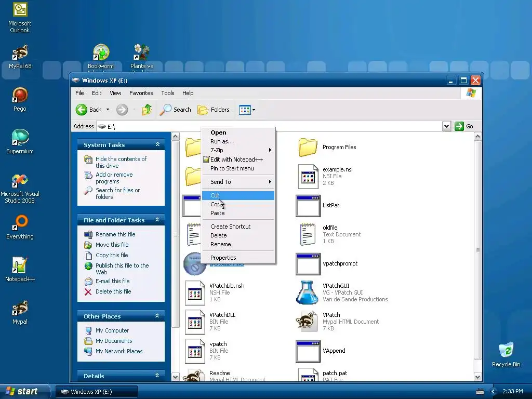Open the Recycle Bin

(x=506, y=354)
